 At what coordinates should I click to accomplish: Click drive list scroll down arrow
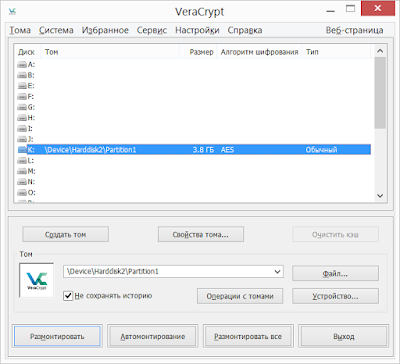click(380, 196)
